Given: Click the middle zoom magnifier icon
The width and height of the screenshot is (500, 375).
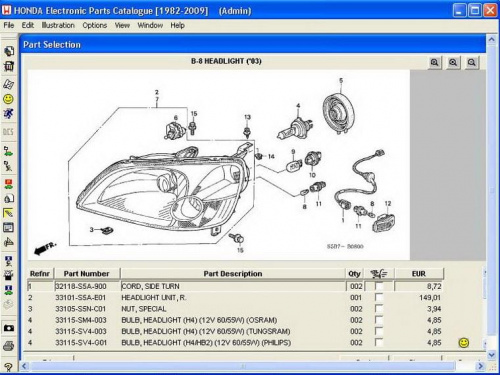Looking at the screenshot, I should [453, 62].
